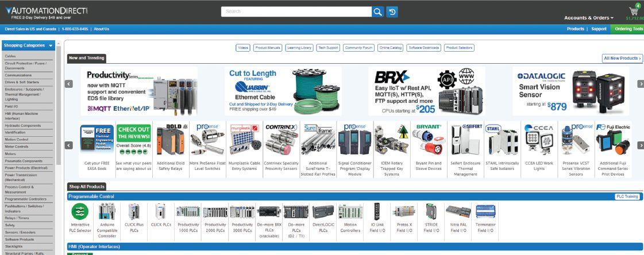Open the search history icon
The height and width of the screenshot is (255, 644).
tap(392, 11)
